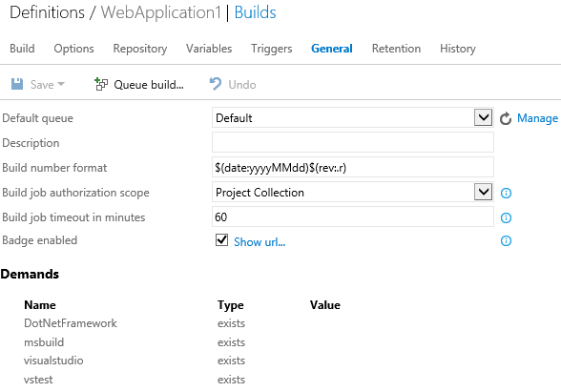Go to the Triggers tab

[x=272, y=49]
